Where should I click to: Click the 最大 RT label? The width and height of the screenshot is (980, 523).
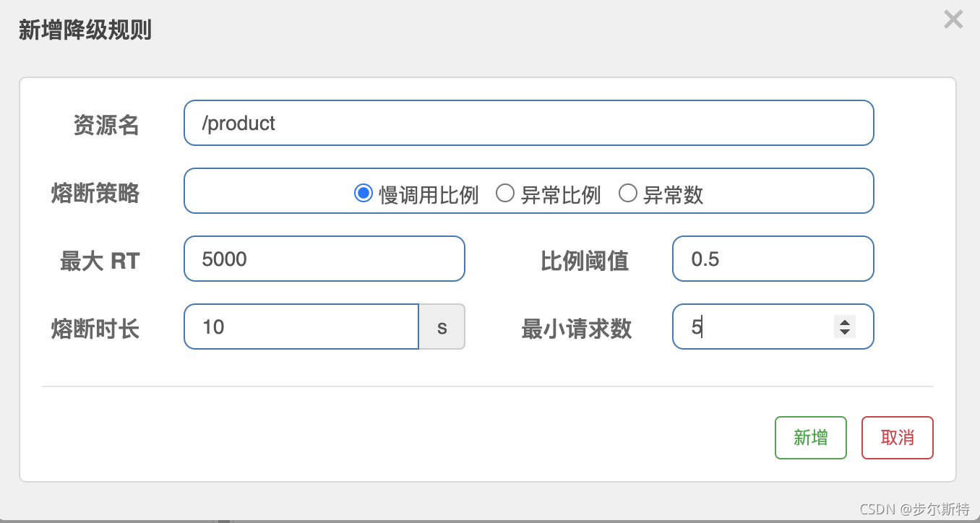click(x=100, y=261)
